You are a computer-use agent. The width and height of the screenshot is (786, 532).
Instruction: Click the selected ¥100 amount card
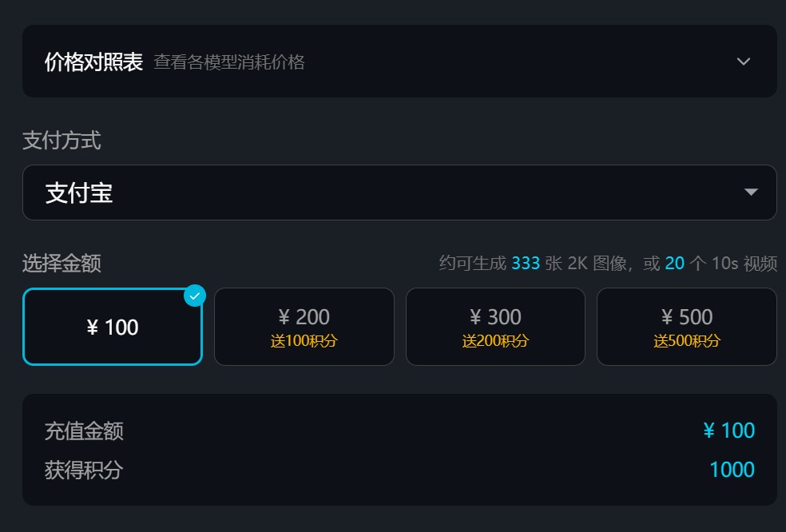(x=112, y=326)
